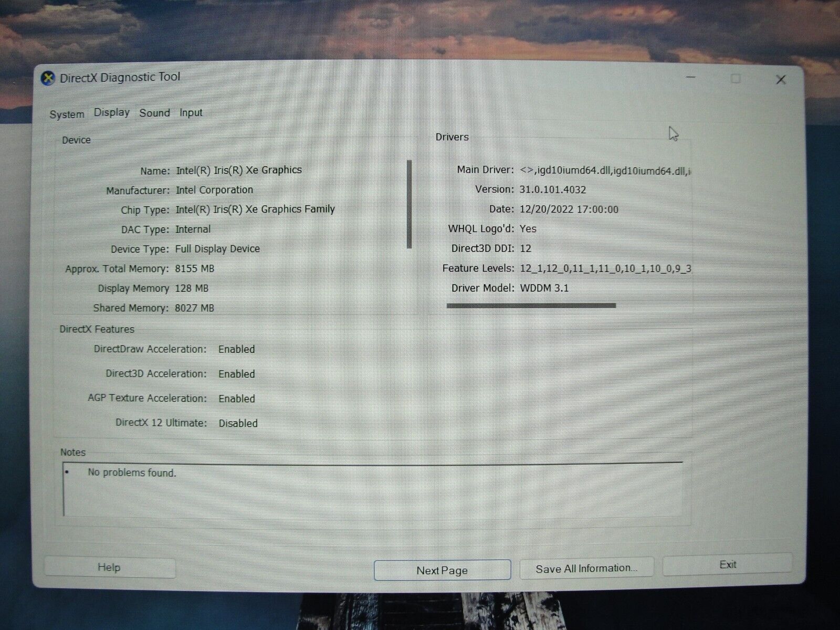Image resolution: width=840 pixels, height=630 pixels.
Task: Select the text Intel(R) Iris(R) Xe Graphics
Action: [239, 170]
